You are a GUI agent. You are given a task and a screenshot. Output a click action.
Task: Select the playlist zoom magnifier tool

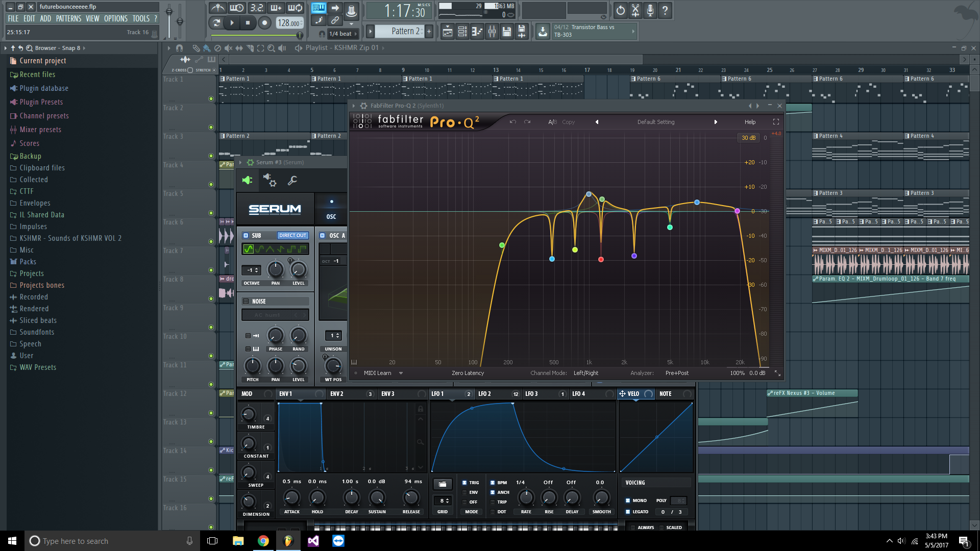(270, 48)
